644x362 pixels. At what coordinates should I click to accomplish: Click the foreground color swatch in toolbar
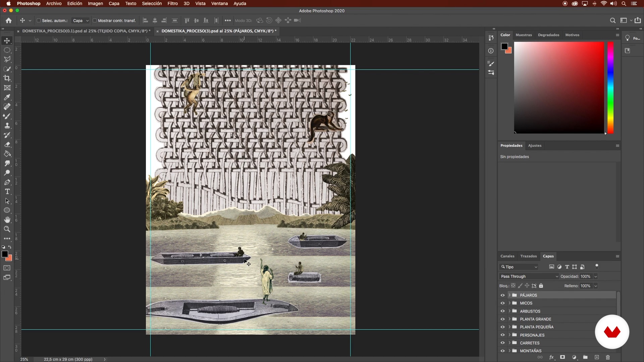point(5,254)
